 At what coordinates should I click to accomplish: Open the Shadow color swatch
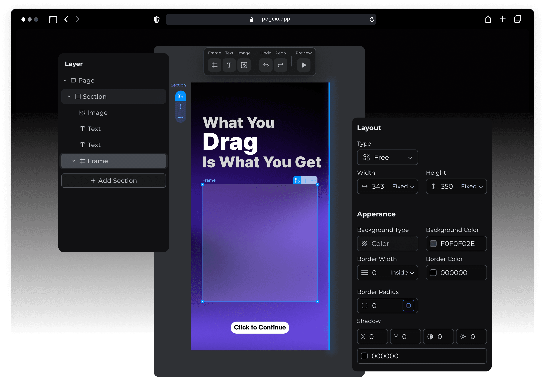click(x=364, y=356)
